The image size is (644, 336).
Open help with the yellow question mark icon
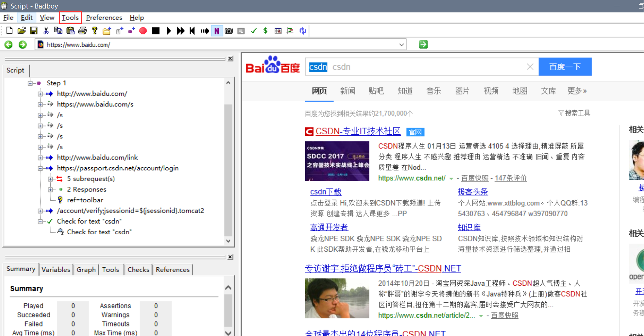[95, 31]
